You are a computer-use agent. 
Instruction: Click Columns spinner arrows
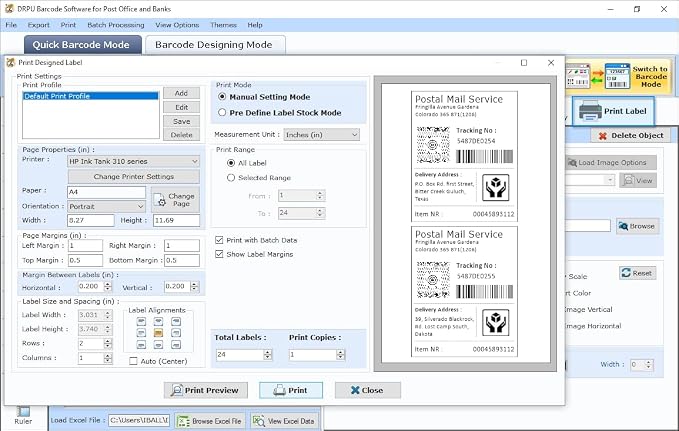[x=108, y=358]
